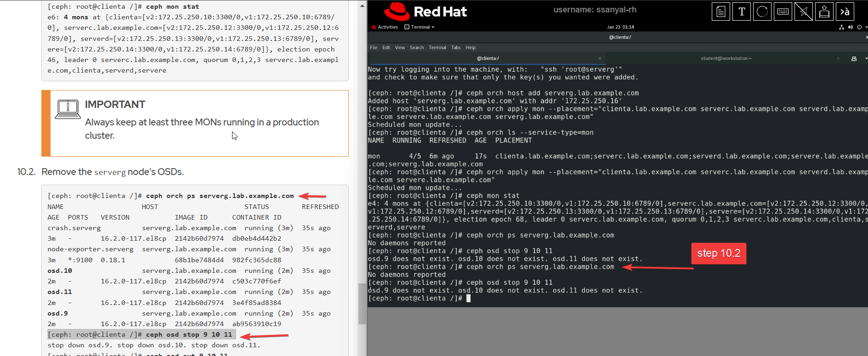Viewport: 868px width, 356px height.
Task: Click 'stop down osd.9.' output line in guide
Action: click(80, 345)
